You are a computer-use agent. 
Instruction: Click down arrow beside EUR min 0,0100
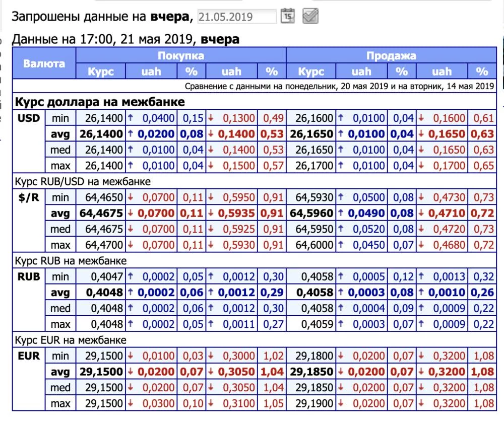pyautogui.click(x=130, y=356)
